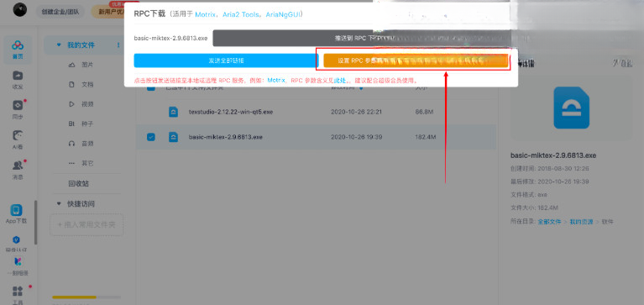This screenshot has height=305, width=644.
Task: Collapse the 我的文件 tree section
Action: click(x=59, y=45)
